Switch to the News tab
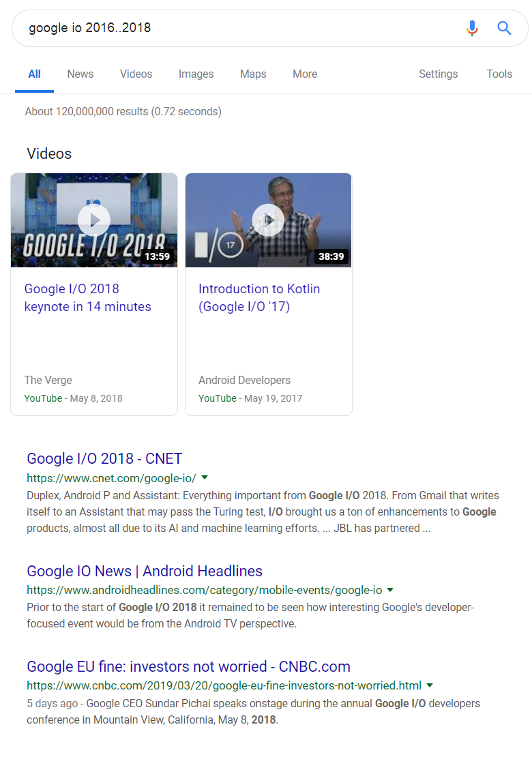The width and height of the screenshot is (532, 757). tap(80, 74)
